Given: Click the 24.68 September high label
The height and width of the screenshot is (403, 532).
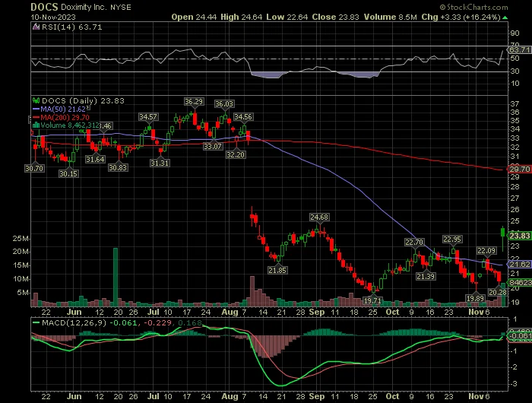Looking at the screenshot, I should point(319,217).
